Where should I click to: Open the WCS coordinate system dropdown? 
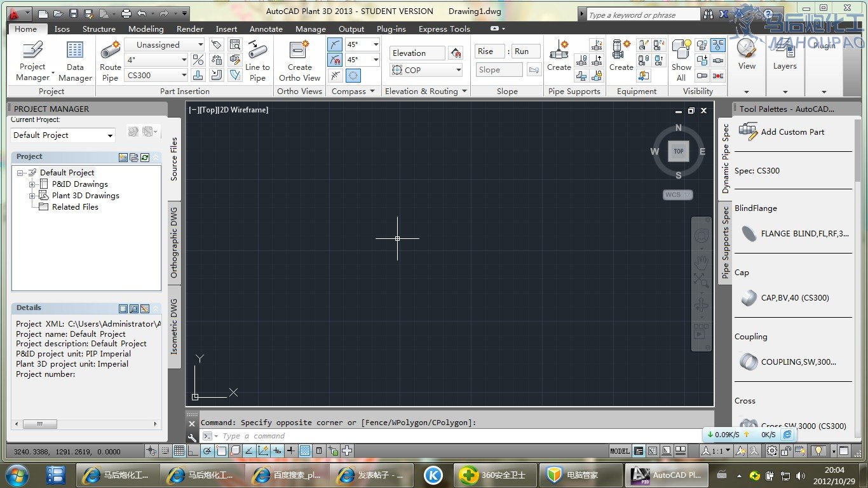pyautogui.click(x=678, y=195)
